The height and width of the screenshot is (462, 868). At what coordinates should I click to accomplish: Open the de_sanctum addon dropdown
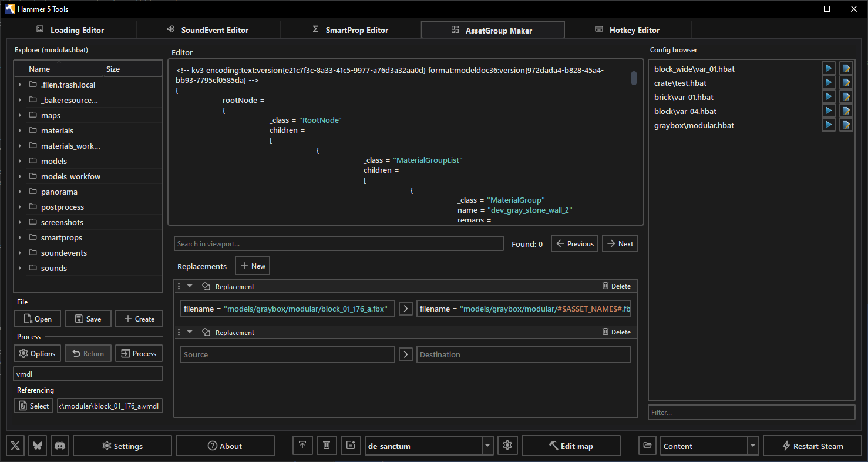tap(487, 446)
